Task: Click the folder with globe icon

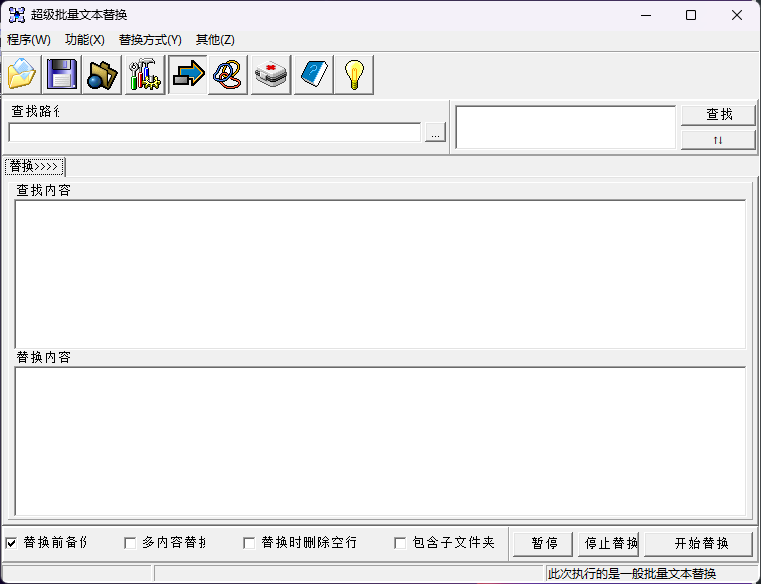Action: tap(102, 75)
